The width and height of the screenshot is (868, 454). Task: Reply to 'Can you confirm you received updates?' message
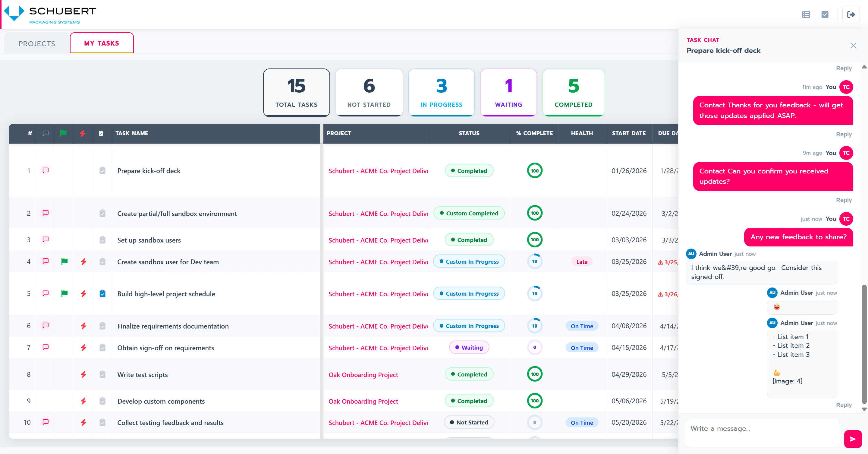click(843, 200)
